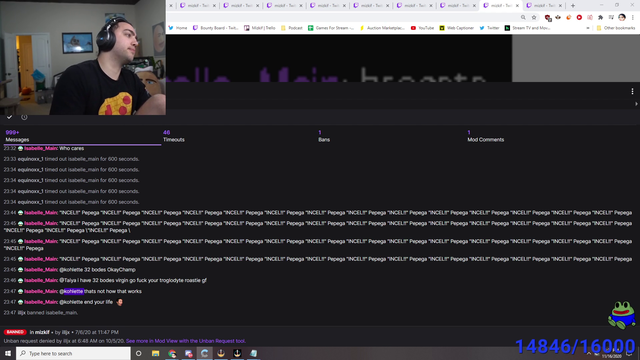Click the Windows taskbar search box
640x360 pixels.
pyautogui.click(x=73, y=353)
